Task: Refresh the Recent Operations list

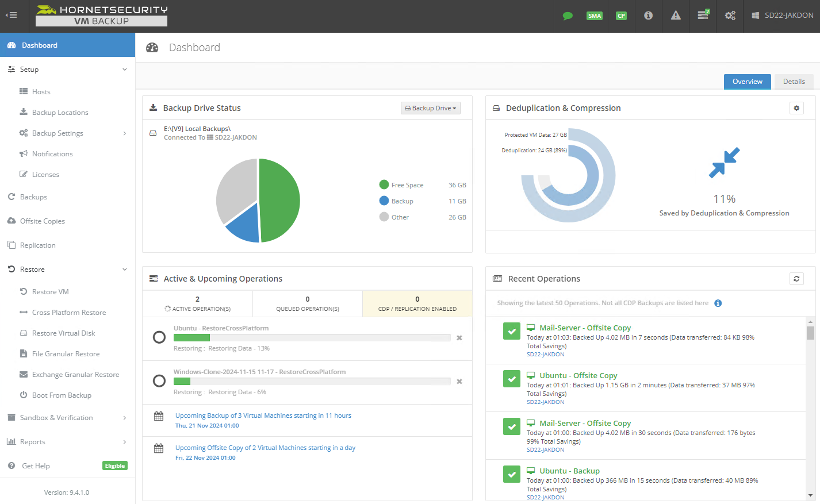Action: point(796,279)
